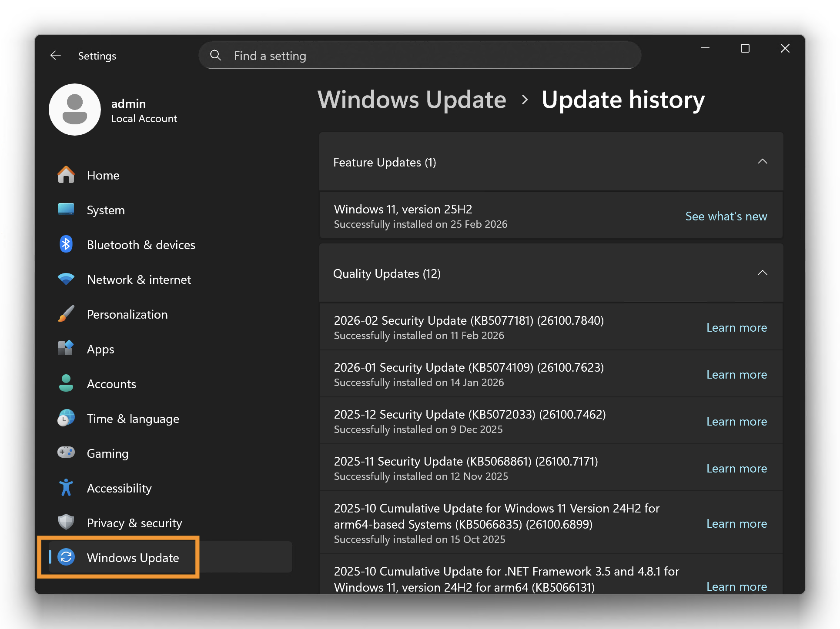Click the Personalization paintbrush icon
This screenshot has height=629, width=840.
click(x=66, y=314)
